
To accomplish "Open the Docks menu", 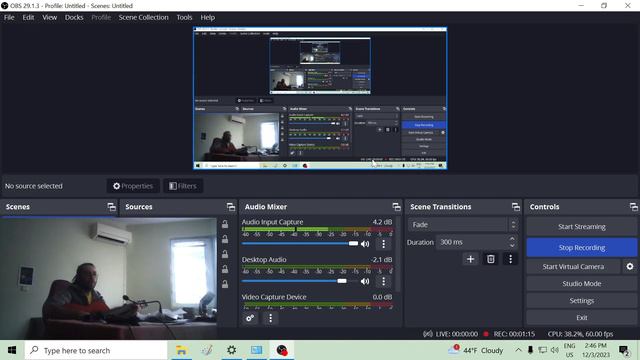I will click(x=74, y=17).
